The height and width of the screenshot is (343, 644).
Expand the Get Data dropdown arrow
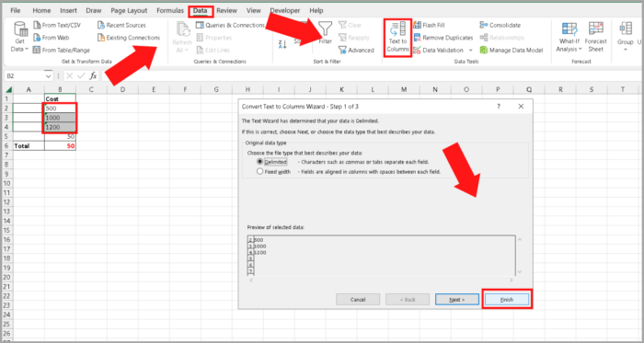(x=27, y=50)
